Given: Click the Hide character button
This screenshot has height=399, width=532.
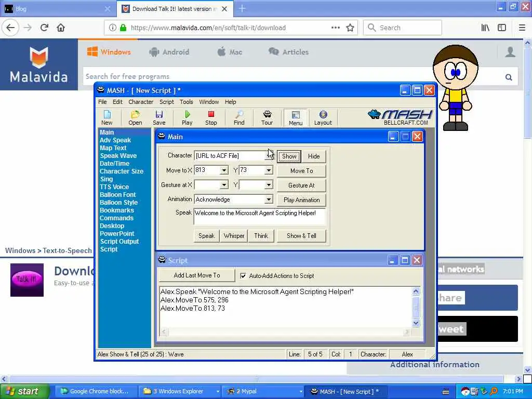Looking at the screenshot, I should click(314, 156).
